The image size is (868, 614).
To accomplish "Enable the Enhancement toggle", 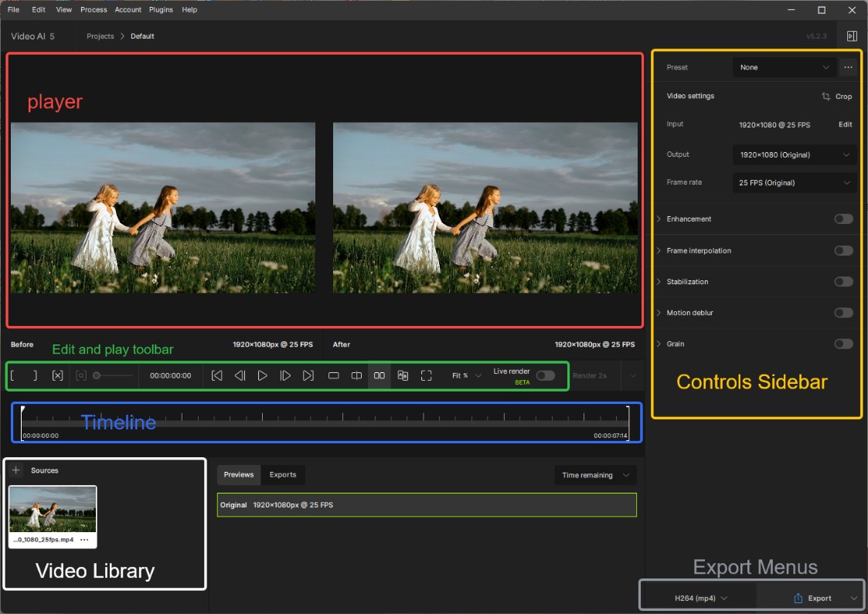I will click(843, 219).
